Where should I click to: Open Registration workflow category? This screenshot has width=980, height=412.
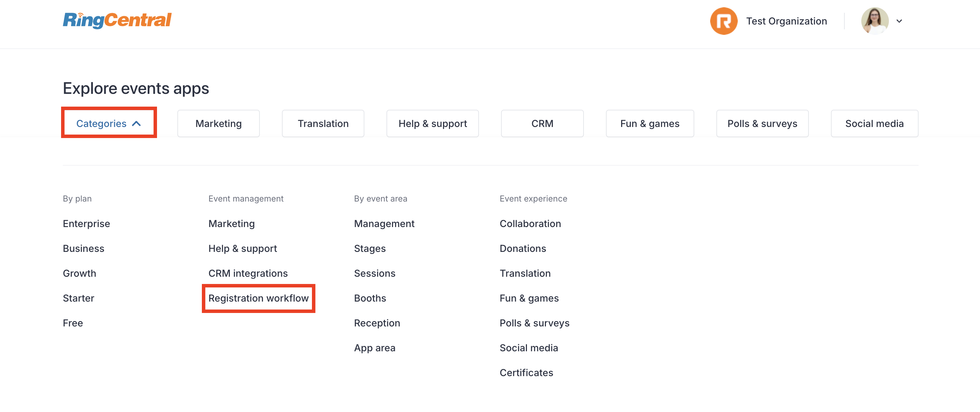258,298
